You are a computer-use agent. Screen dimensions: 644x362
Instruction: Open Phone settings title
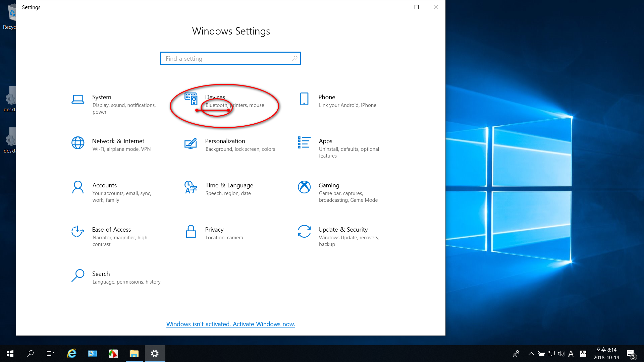tap(327, 97)
